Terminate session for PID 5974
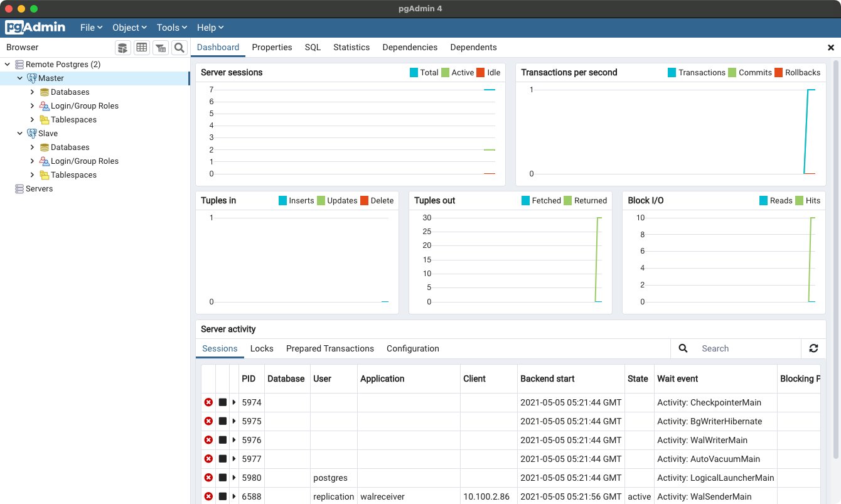Image resolution: width=841 pixels, height=504 pixels. coord(208,402)
